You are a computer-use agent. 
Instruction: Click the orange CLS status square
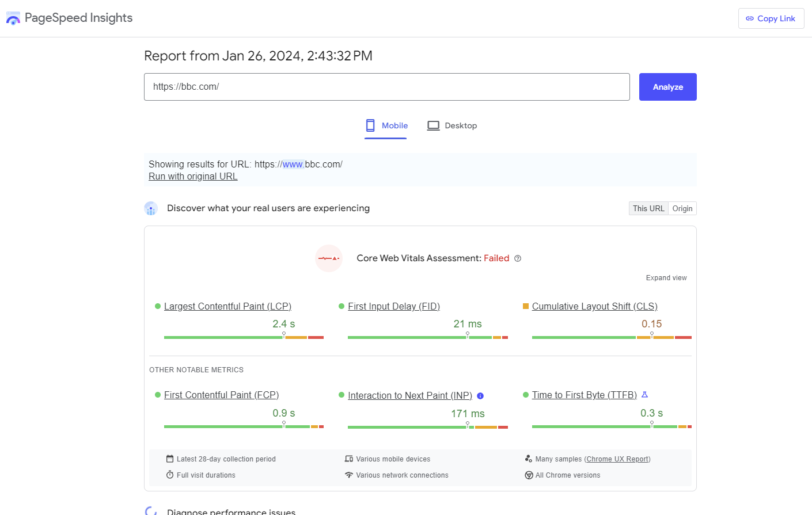[526, 306]
